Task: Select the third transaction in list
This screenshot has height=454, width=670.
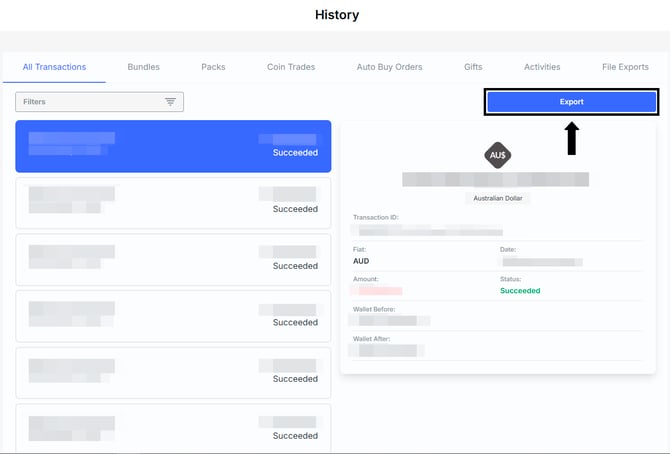Action: click(173, 259)
